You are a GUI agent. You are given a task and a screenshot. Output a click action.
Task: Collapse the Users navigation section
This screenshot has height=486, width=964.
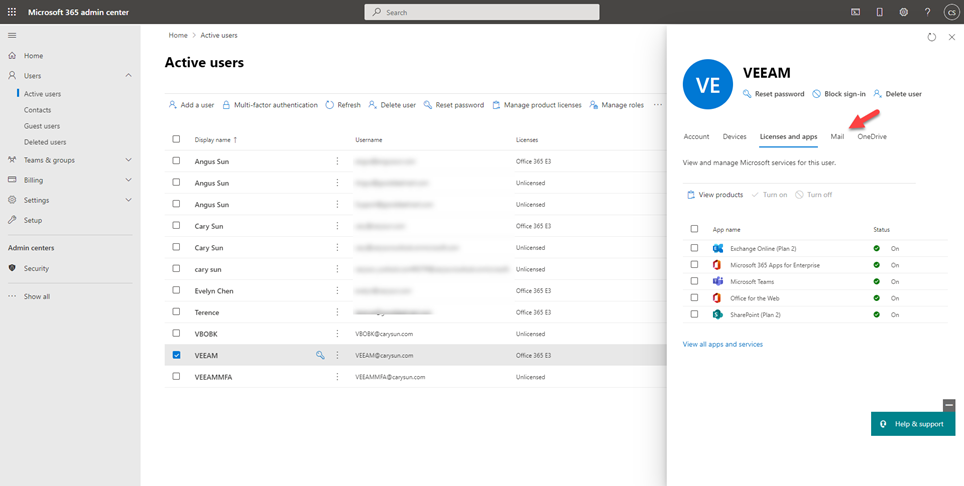coord(128,76)
